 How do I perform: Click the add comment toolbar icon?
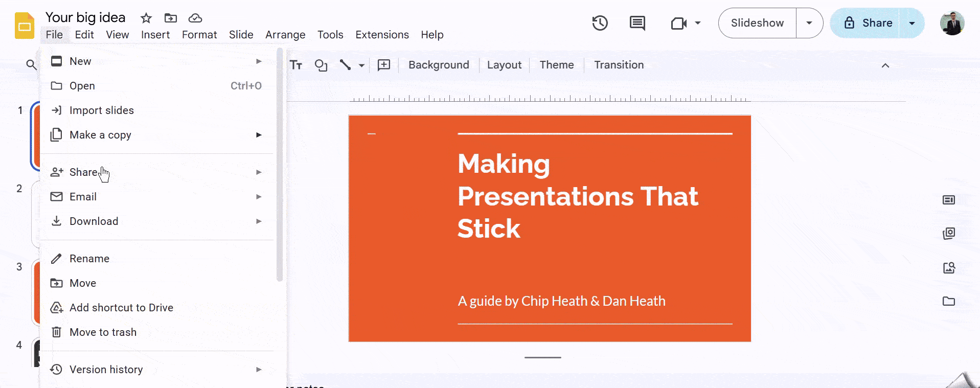click(x=383, y=65)
